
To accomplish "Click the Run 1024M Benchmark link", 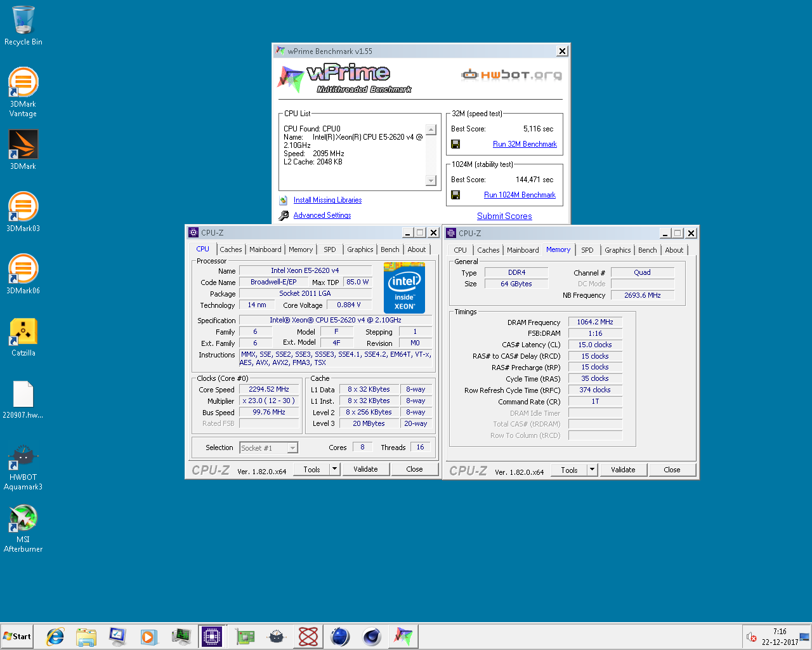I will 520,195.
